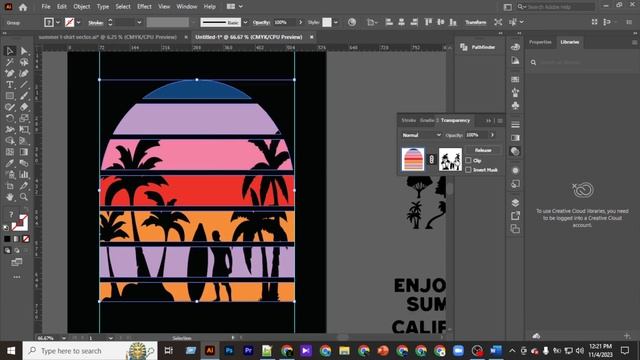Viewport: 640px width, 360px height.
Task: Open the Pathfinder panel
Action: 478,47
